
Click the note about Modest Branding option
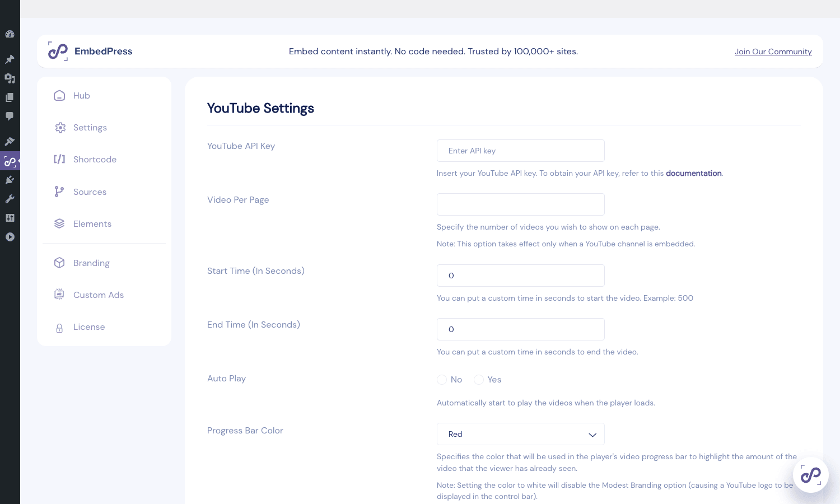pyautogui.click(x=615, y=491)
